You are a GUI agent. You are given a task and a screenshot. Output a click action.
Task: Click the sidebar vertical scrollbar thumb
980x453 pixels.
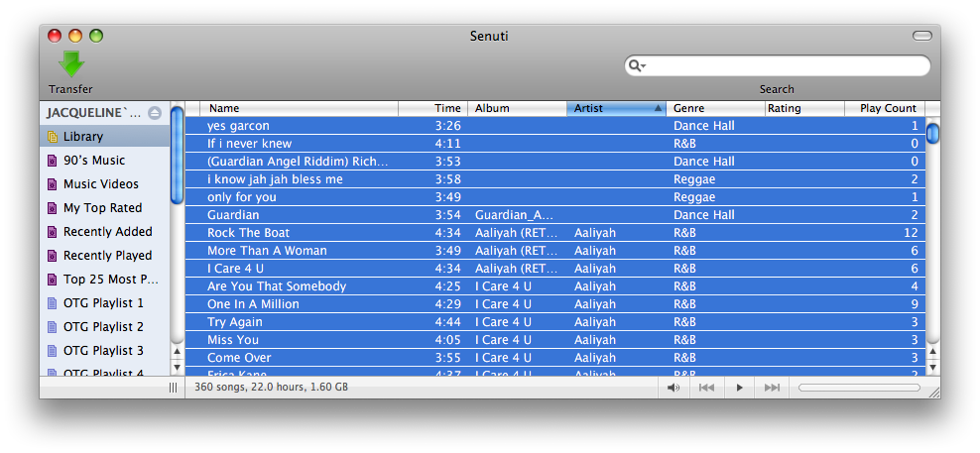click(177, 155)
